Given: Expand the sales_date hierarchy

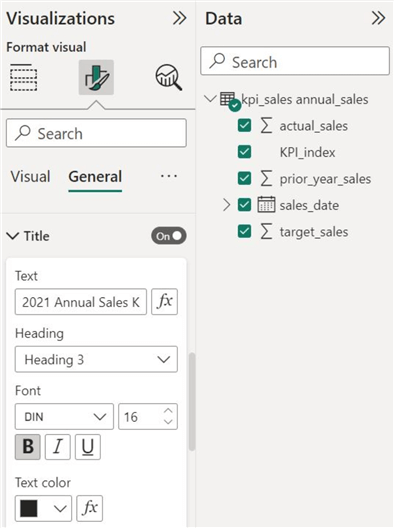Looking at the screenshot, I should click(227, 205).
